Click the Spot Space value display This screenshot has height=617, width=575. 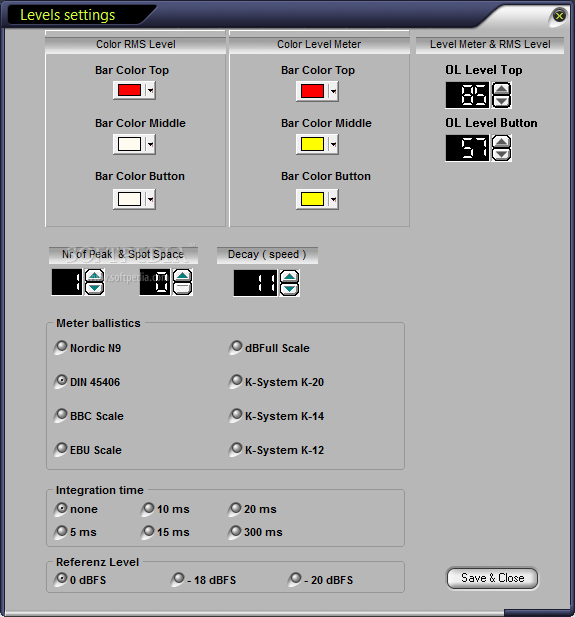155,282
